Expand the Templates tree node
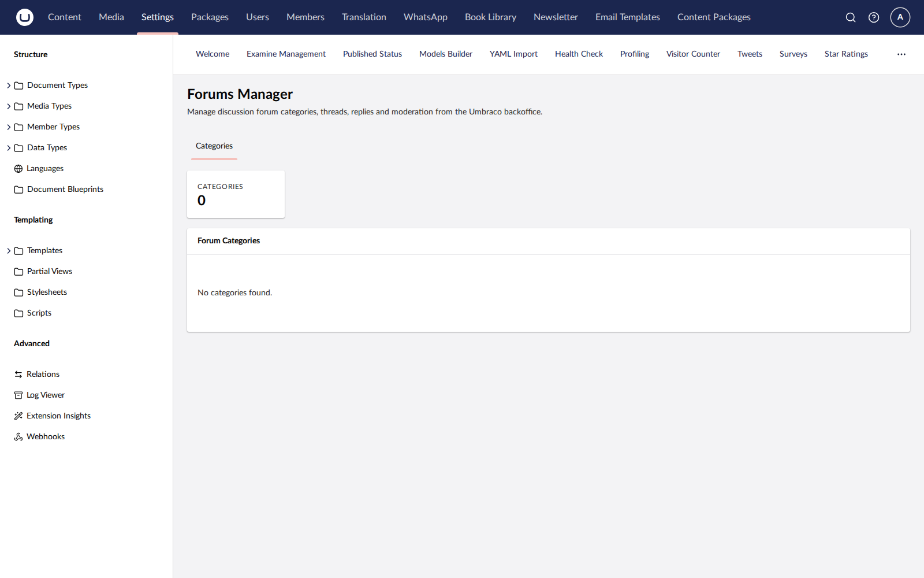The height and width of the screenshot is (578, 924). click(9, 251)
